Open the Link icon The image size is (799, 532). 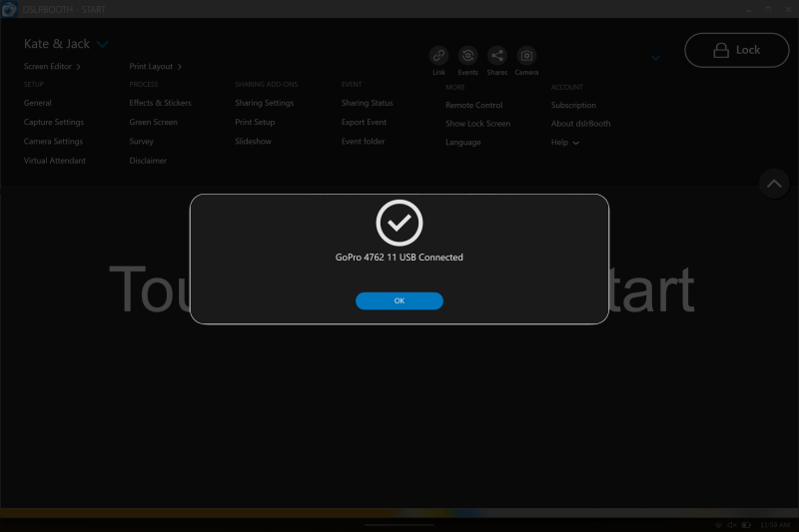438,56
